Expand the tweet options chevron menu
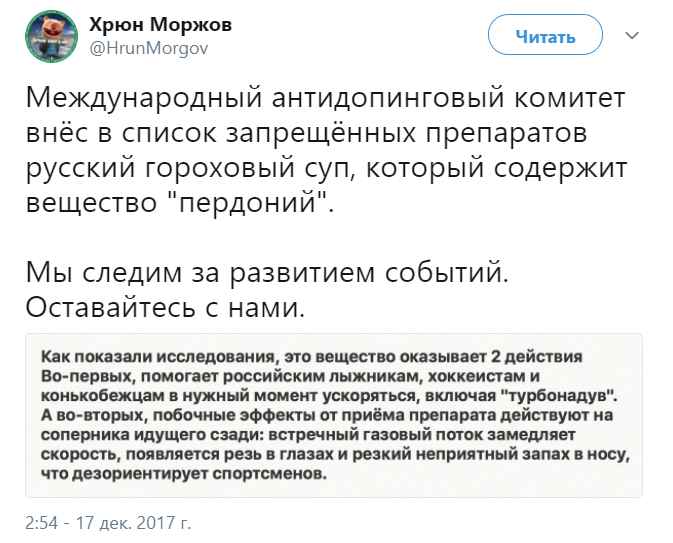Image resolution: width=673 pixels, height=543 pixels. pos(631,37)
